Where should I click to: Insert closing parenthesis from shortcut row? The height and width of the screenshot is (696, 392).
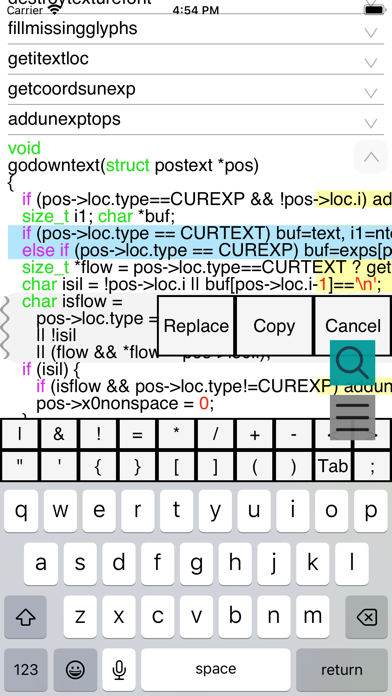click(x=294, y=466)
